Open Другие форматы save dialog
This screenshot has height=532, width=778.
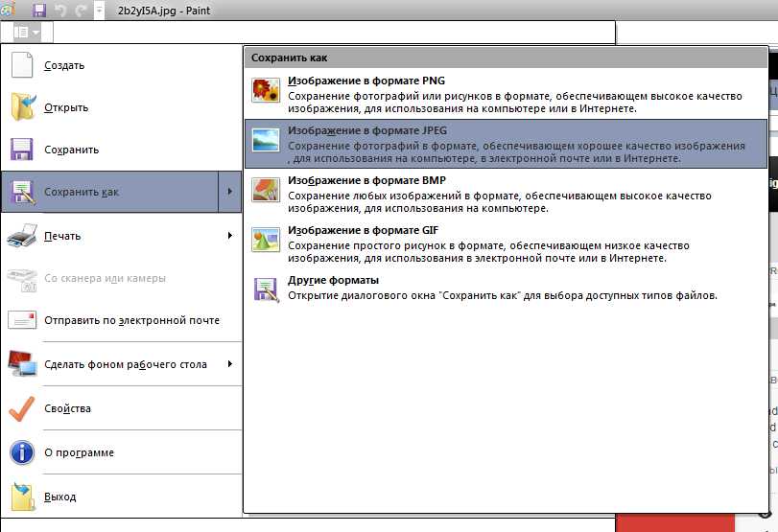506,289
